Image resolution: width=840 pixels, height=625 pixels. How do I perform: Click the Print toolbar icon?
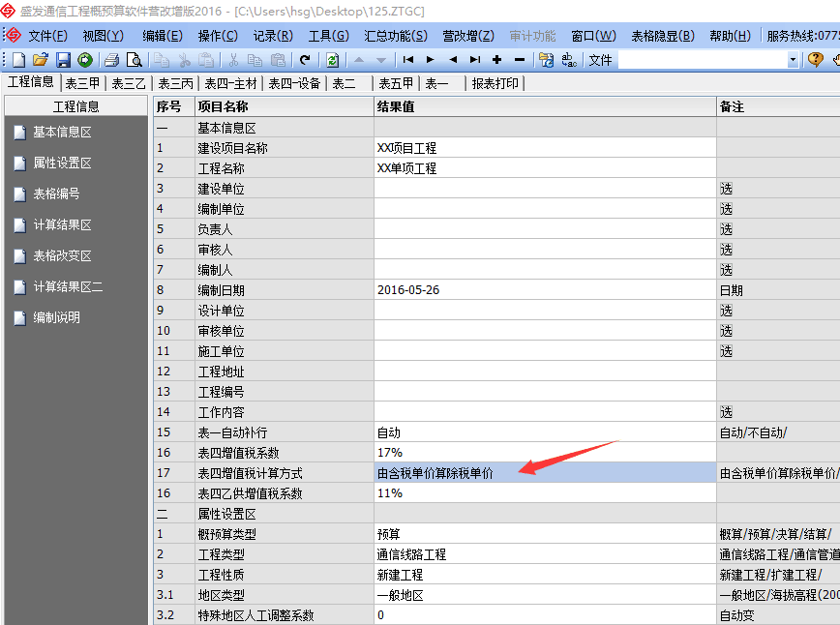[x=112, y=60]
